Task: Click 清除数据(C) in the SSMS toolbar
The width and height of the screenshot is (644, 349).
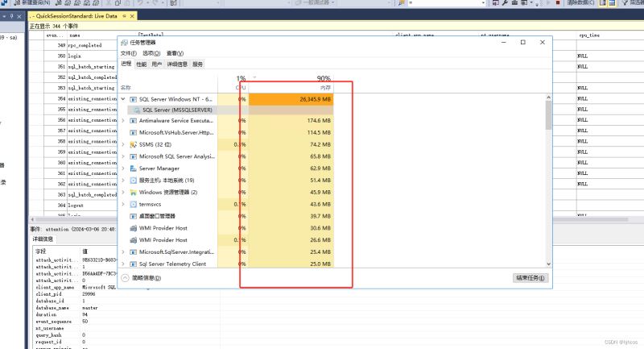Action: tap(580, 2)
